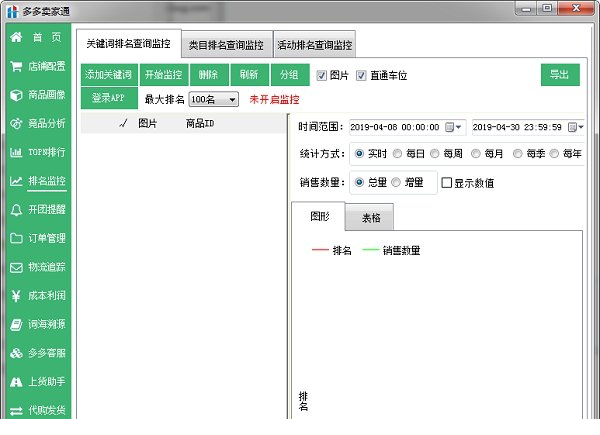Open end date calendar picker icon
Viewport: 600px width, 435px height.
(x=572, y=127)
